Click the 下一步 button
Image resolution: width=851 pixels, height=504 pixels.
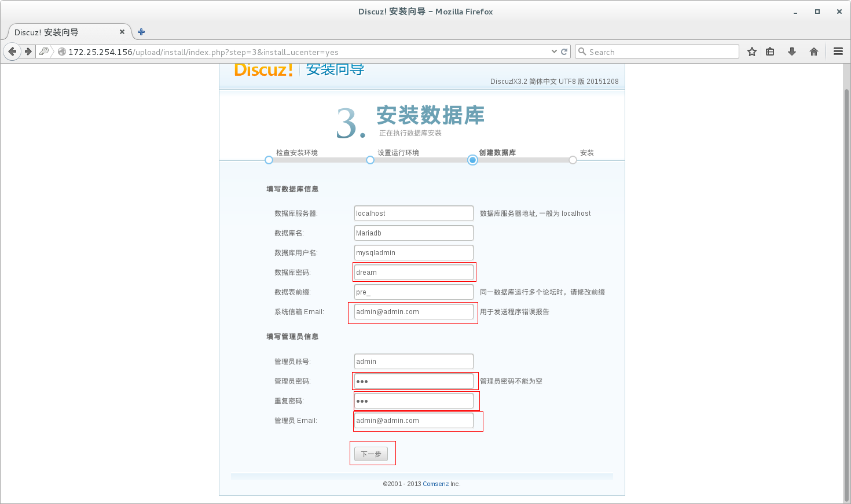(x=371, y=454)
